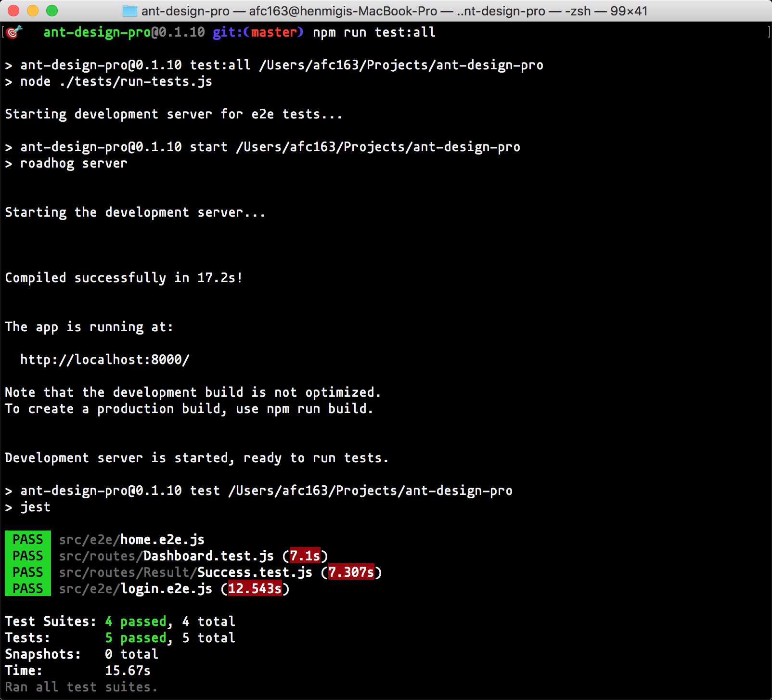This screenshot has width=772, height=700.
Task: Click 'Tests: 5 passed, 5 total' line
Action: (120, 638)
